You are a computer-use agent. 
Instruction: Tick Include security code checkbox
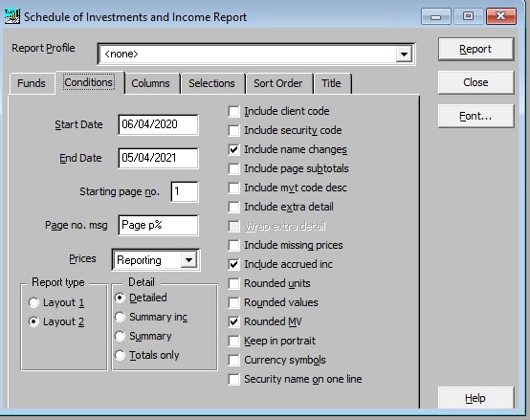click(233, 130)
